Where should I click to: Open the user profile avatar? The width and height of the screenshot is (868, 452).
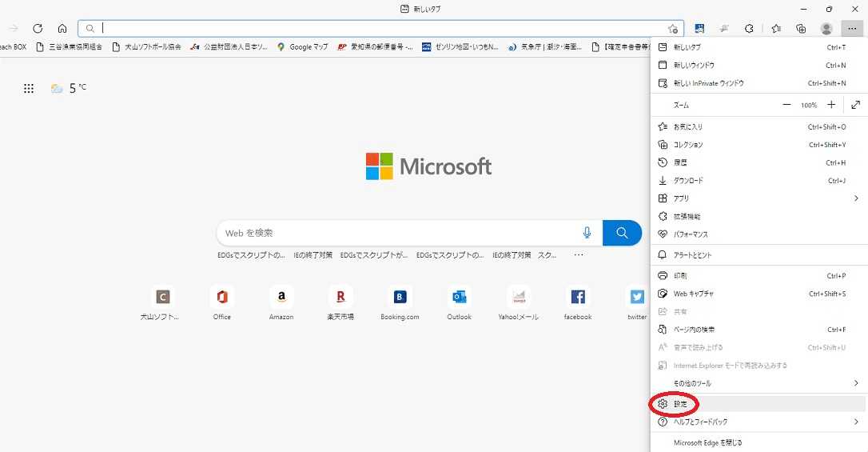coord(826,28)
